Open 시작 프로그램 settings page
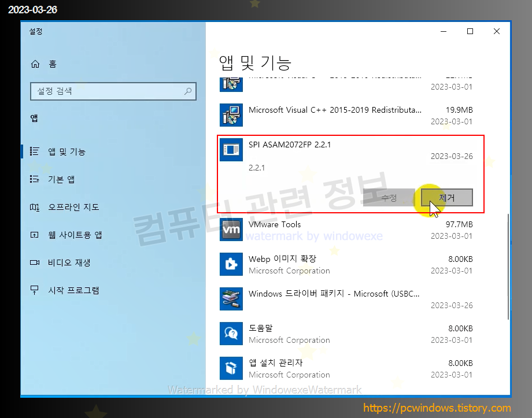Viewport: 532px width, 418px height. (73, 290)
